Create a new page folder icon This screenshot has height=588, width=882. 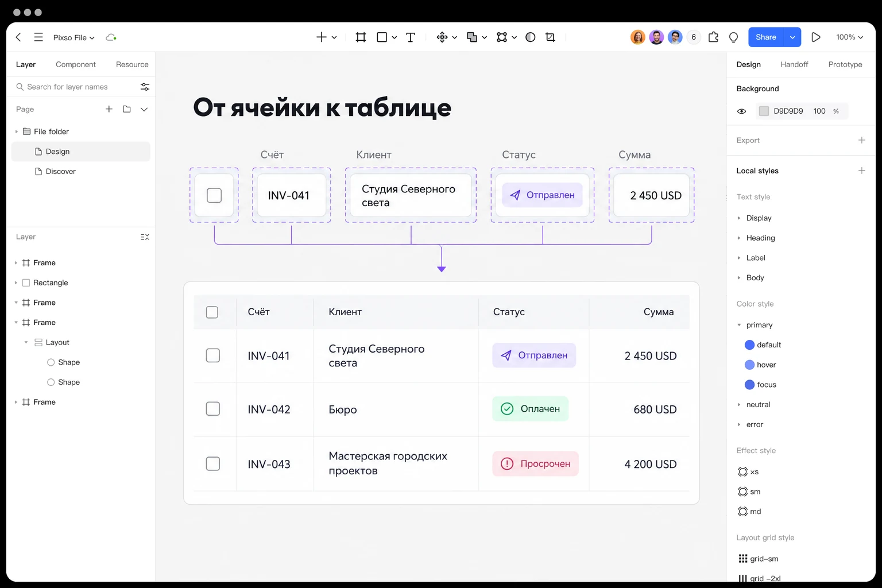(127, 109)
